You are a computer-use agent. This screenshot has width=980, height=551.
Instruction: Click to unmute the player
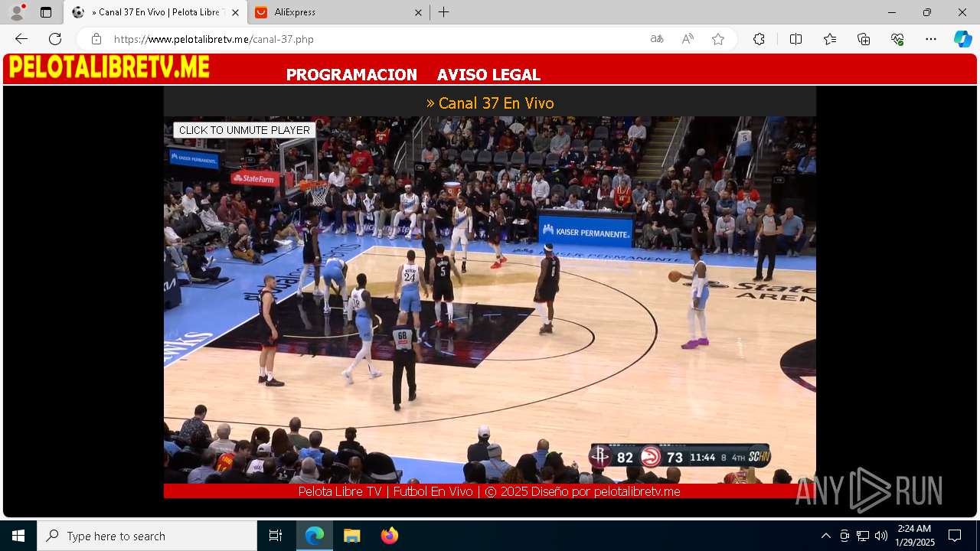pos(244,130)
